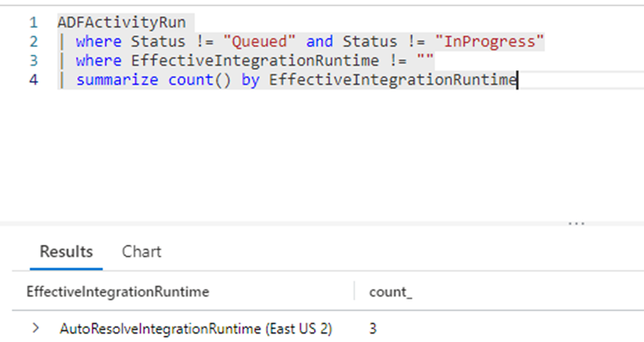The height and width of the screenshot is (342, 644).
Task: Open the Chart tab
Action: coord(141,252)
